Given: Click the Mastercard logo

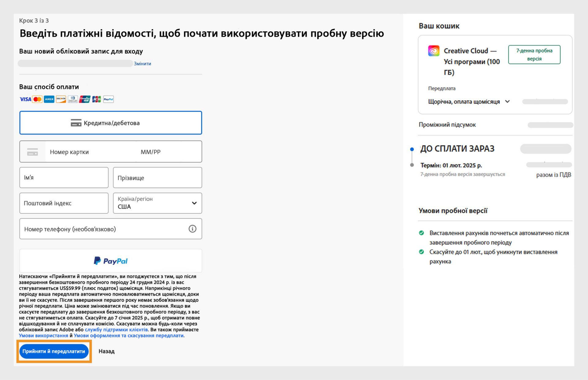Looking at the screenshot, I should coord(37,99).
